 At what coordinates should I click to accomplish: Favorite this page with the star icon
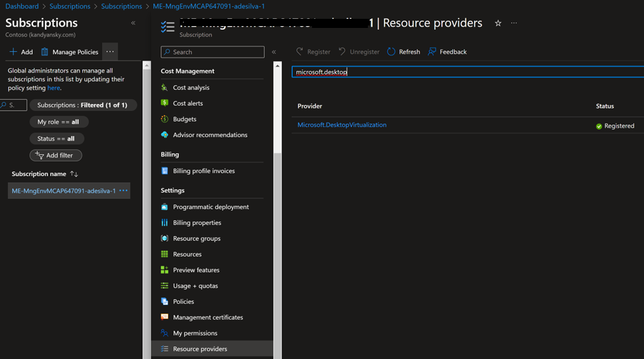498,23
